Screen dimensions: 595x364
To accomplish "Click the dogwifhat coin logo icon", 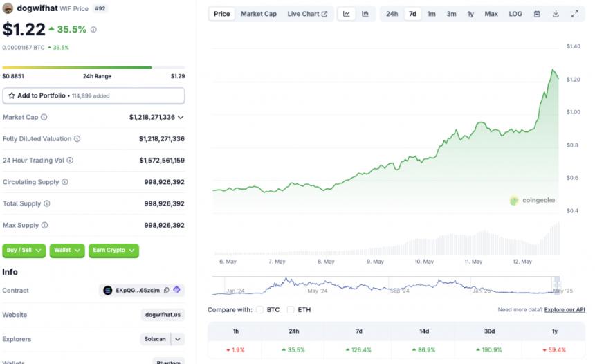I will 8,8.
